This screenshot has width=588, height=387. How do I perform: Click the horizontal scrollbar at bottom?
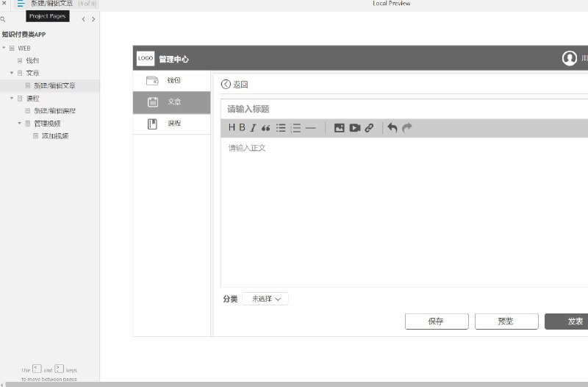pos(296,384)
